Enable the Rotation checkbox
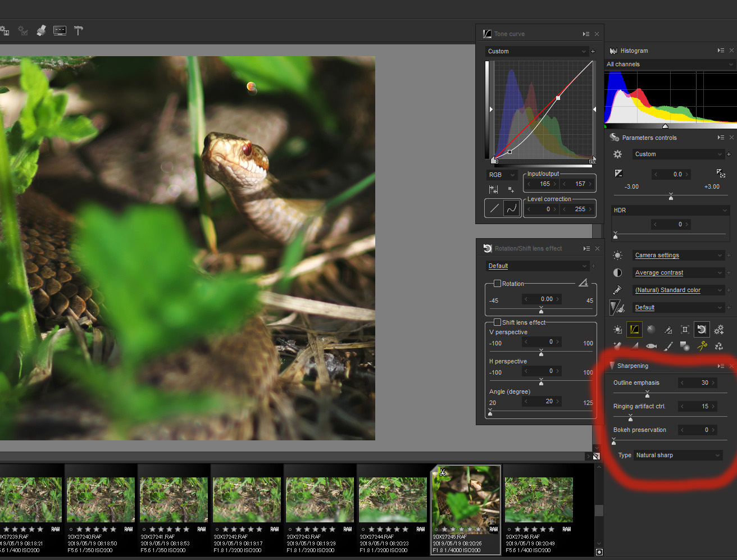 (497, 284)
